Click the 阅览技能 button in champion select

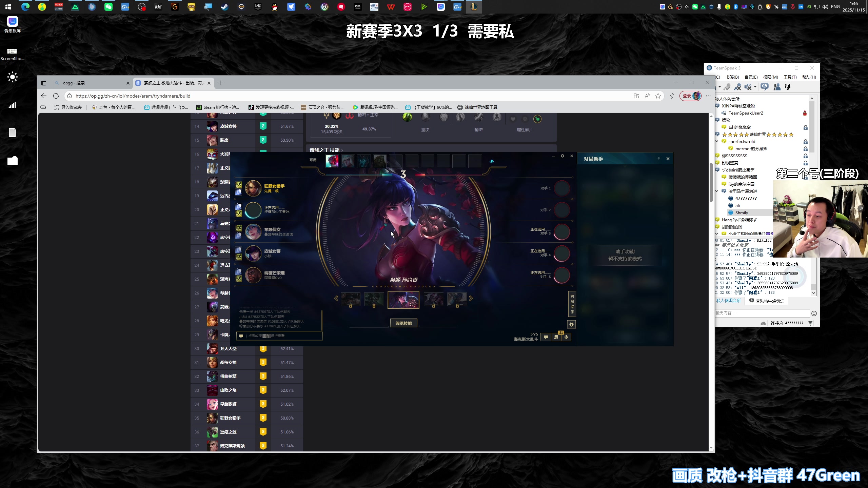[x=403, y=323]
